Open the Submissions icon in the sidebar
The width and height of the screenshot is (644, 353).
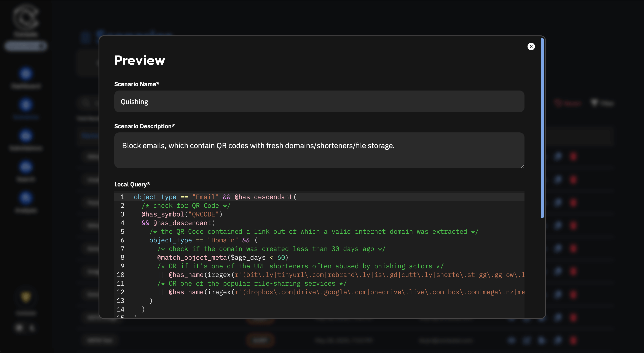coord(26,135)
